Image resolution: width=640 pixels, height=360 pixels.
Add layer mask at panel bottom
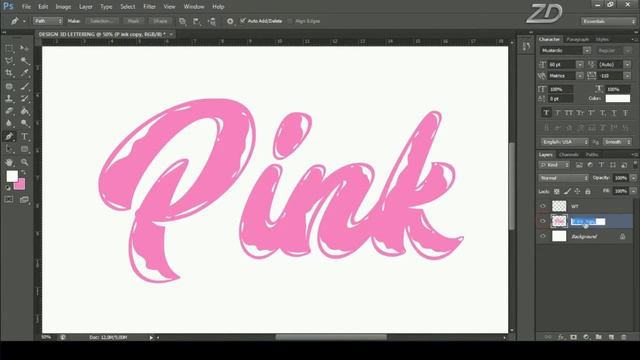(573, 337)
